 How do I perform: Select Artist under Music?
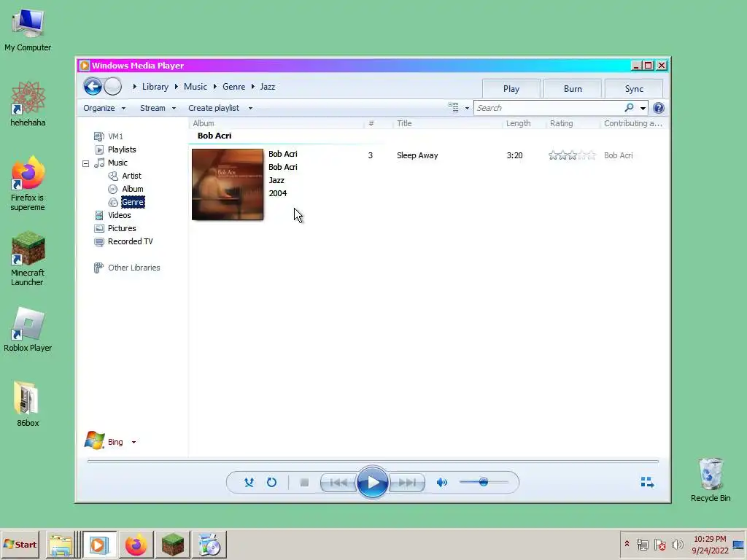131,176
